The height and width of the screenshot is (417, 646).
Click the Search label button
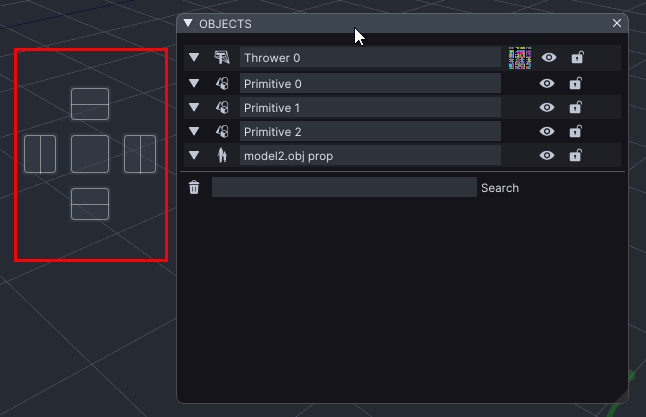(500, 188)
